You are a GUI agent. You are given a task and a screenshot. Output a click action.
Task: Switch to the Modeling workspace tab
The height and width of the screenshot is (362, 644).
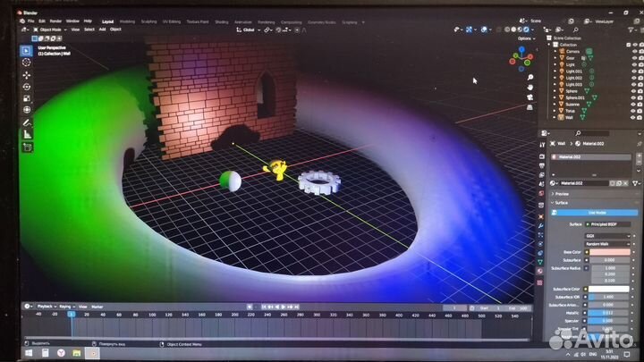127,20
